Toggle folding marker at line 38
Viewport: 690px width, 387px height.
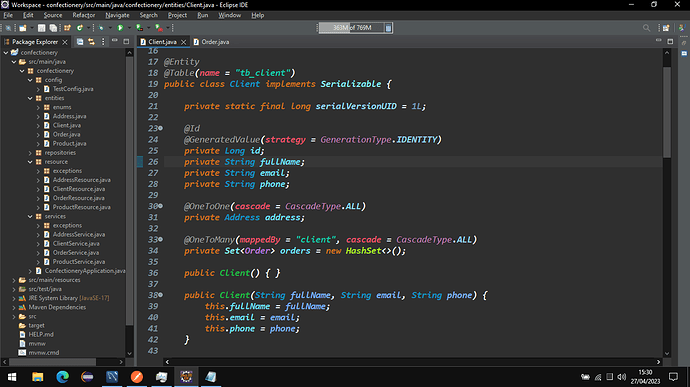[x=161, y=295]
